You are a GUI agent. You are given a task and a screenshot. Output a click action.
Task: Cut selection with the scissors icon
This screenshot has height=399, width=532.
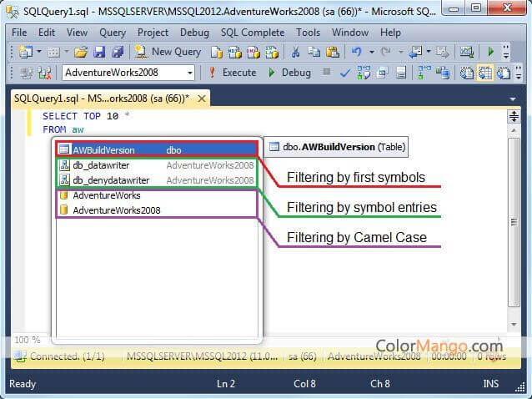point(295,52)
